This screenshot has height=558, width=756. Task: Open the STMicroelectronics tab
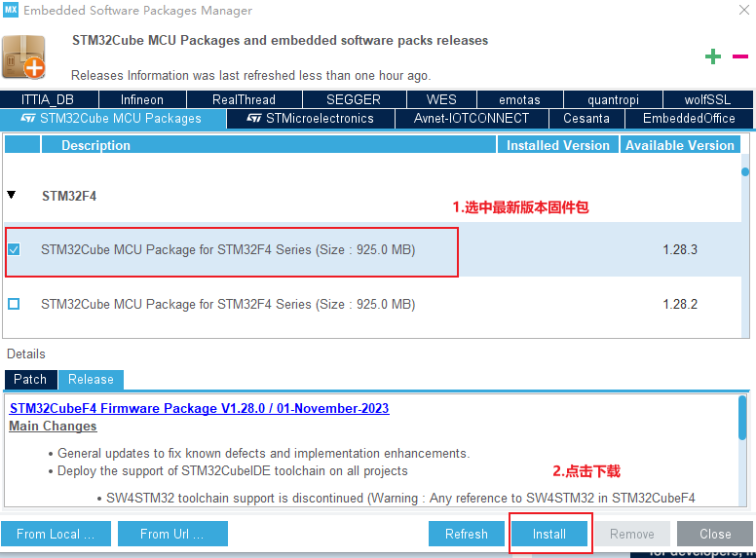click(311, 119)
